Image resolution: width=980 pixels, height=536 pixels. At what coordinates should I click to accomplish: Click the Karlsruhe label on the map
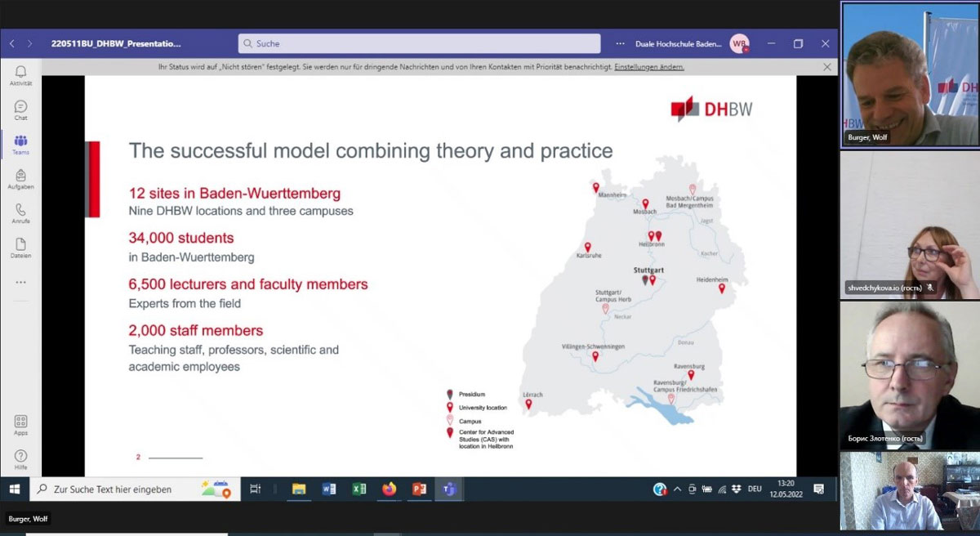point(589,255)
